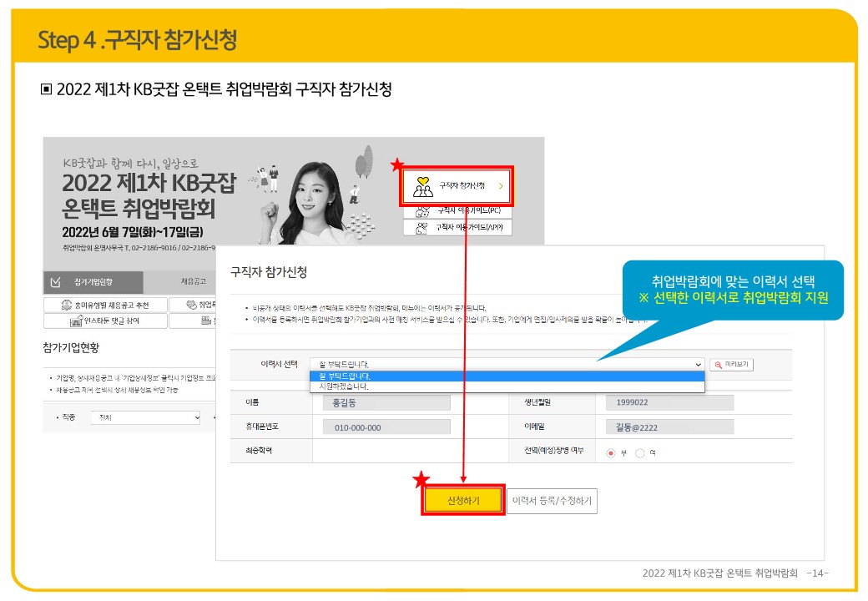
Task: Click the arrow chevron on 구직자 참가신청 banner
Action: (x=500, y=186)
